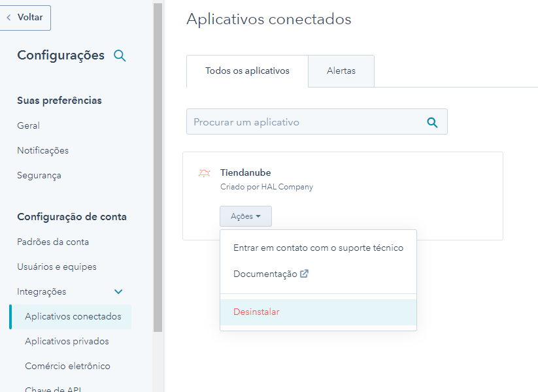Navigate to Usuários e equipes
The image size is (538, 392).
tap(56, 267)
